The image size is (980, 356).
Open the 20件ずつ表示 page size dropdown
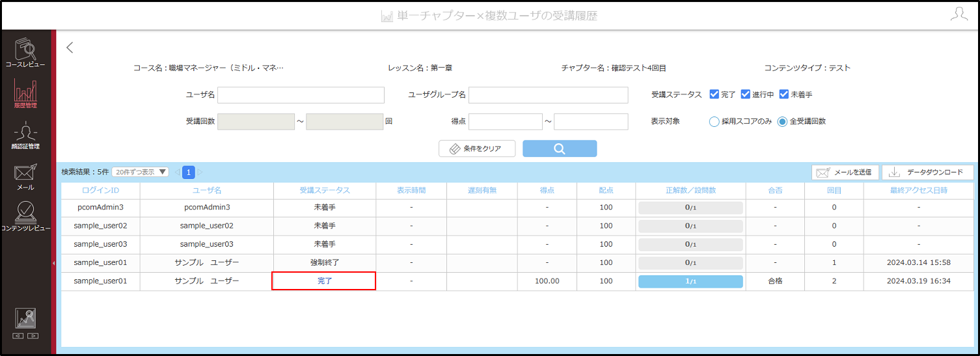click(140, 172)
